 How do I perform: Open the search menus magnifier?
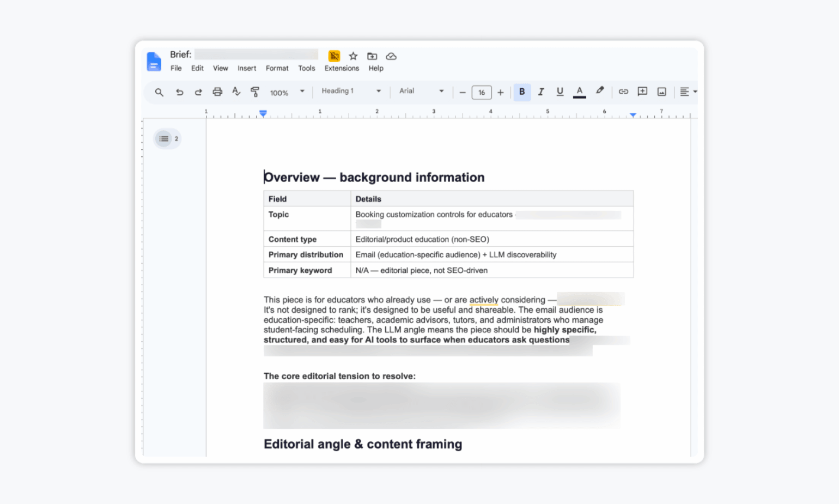point(159,92)
